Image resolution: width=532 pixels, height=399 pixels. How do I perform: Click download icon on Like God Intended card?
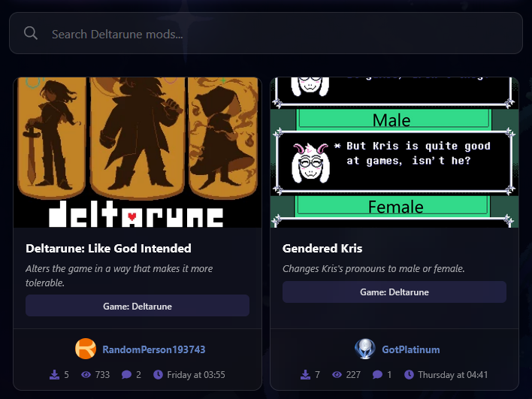pos(54,374)
